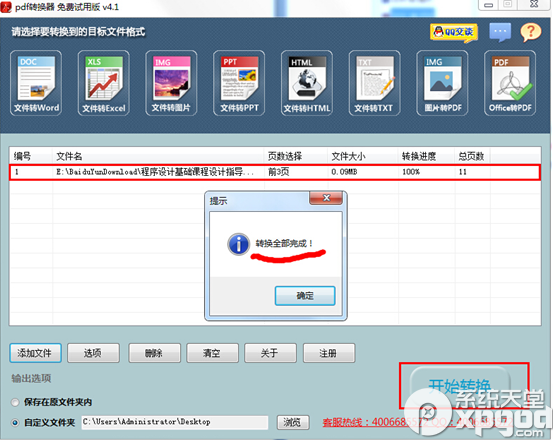Open the blue message bubble icon

click(x=500, y=32)
